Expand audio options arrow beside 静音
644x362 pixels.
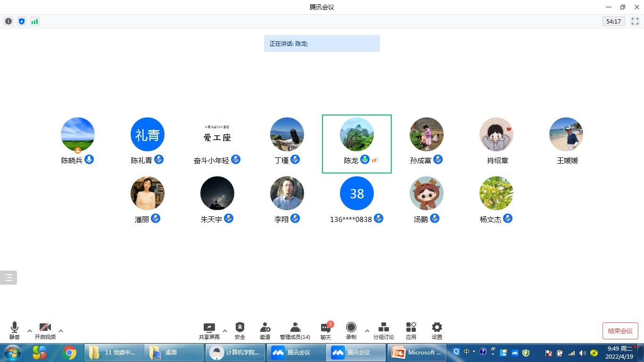click(x=30, y=331)
